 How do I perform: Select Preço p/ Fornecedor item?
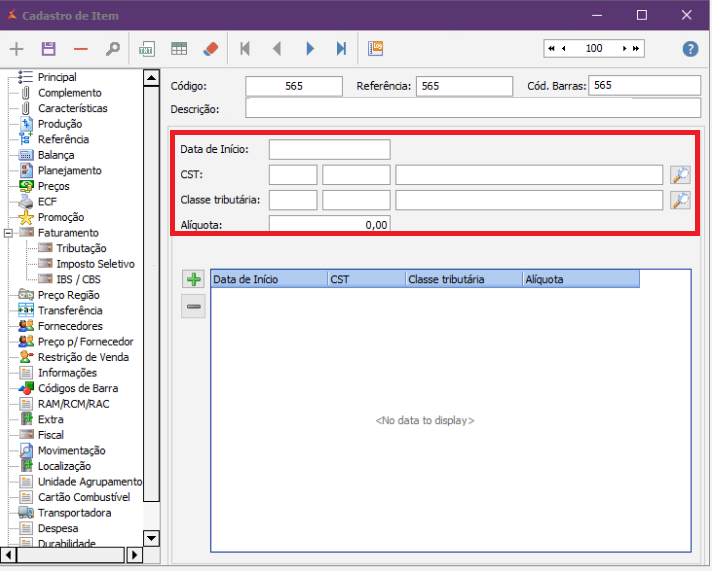point(85,342)
